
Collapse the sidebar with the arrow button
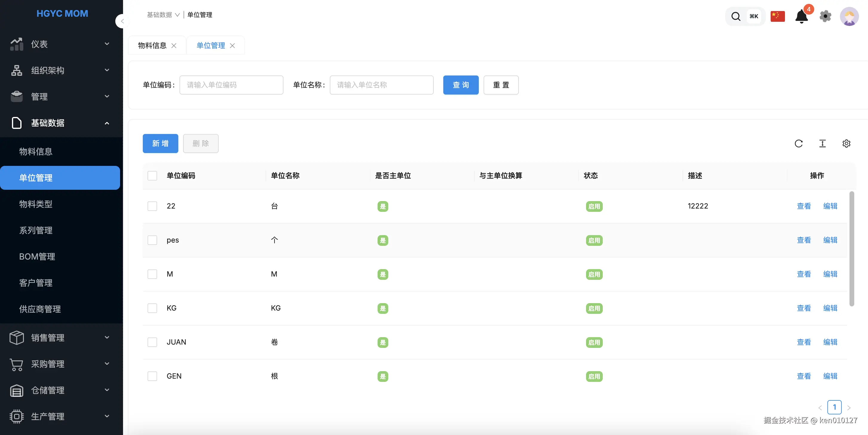[122, 21]
